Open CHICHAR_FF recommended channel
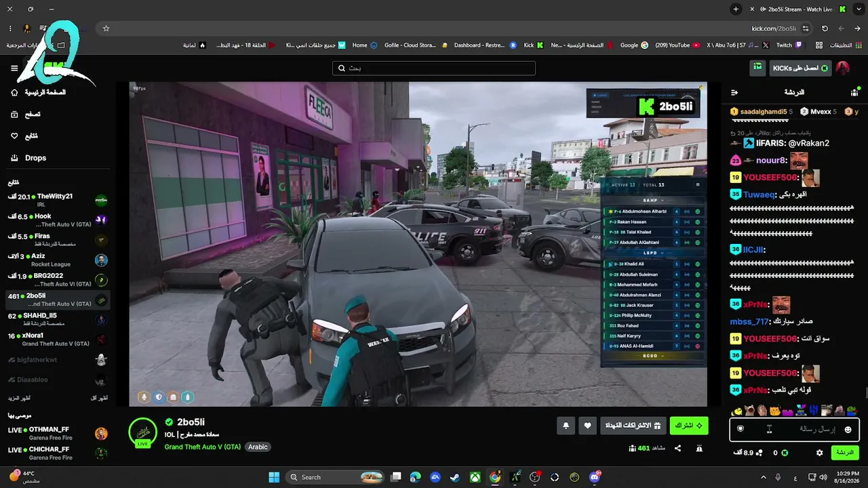868x488 pixels. point(58,453)
